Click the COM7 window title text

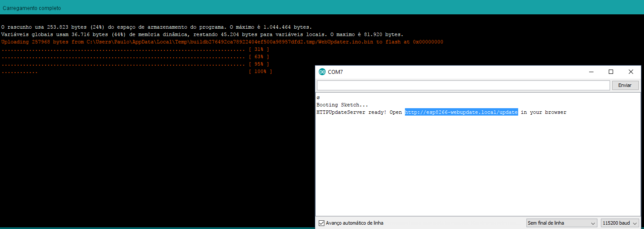(x=335, y=72)
